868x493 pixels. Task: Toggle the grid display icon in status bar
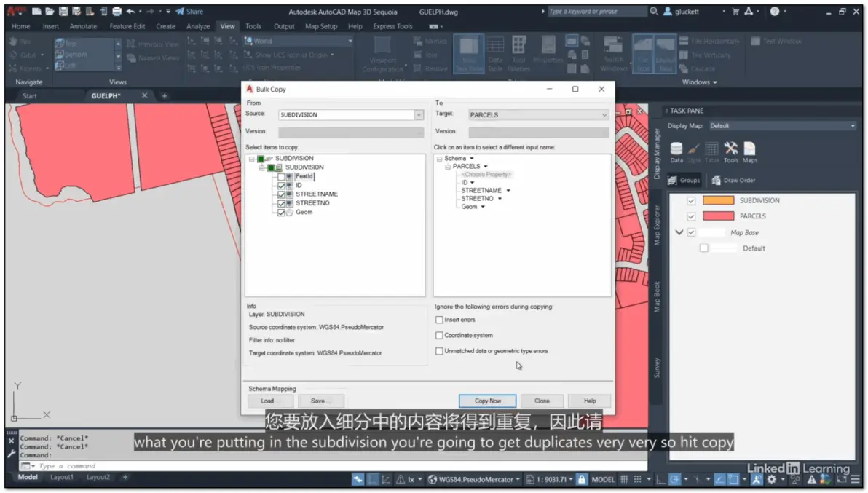point(624,479)
